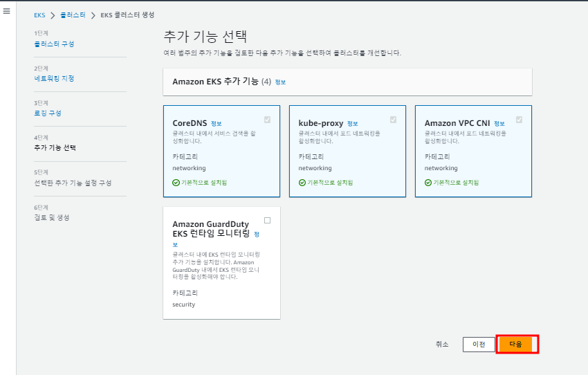Toggle the kube-proxy add-on checkbox
The image size is (588, 375).
click(394, 120)
